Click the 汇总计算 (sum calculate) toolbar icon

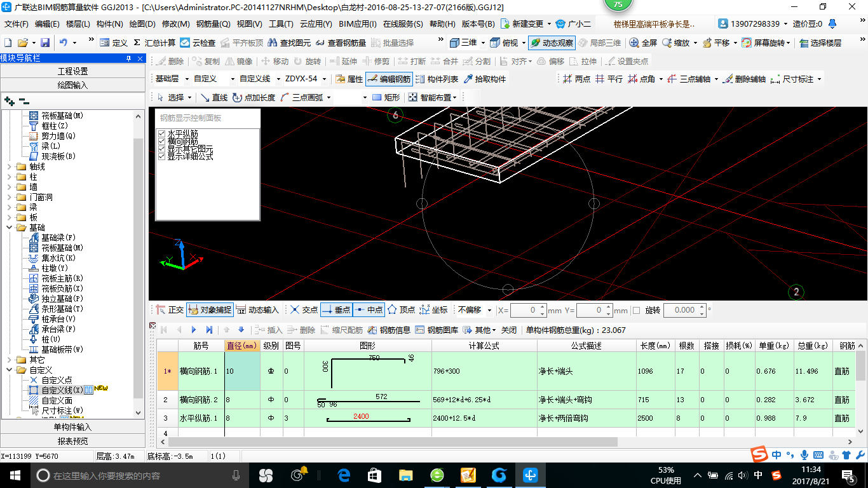click(154, 43)
